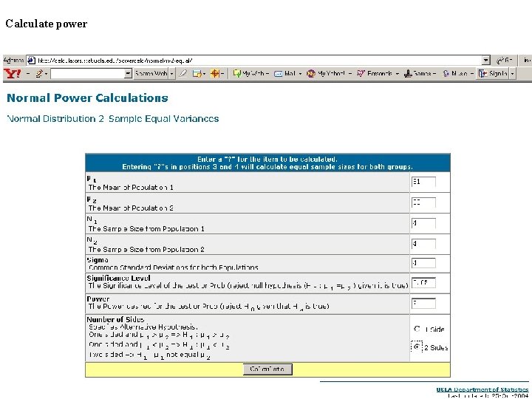The height and width of the screenshot is (399, 532).
Task: Open the UCLA Department of Statistics link
Action: point(482,389)
